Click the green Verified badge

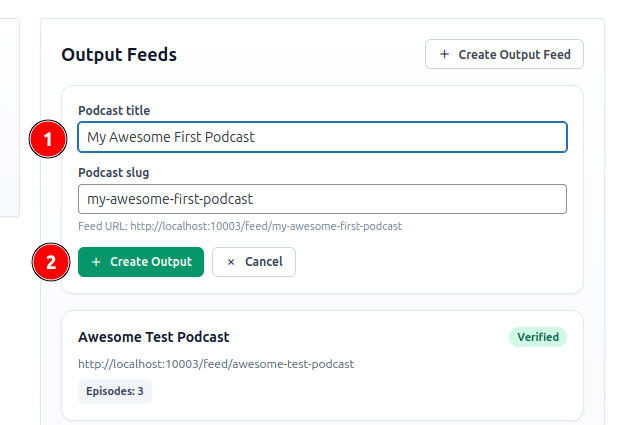coord(537,337)
